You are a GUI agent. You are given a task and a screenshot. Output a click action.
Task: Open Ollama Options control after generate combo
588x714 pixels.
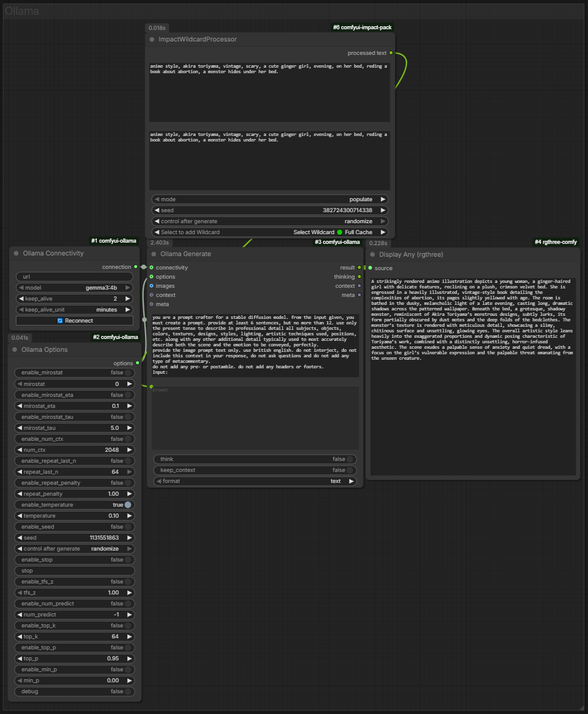[x=74, y=549]
